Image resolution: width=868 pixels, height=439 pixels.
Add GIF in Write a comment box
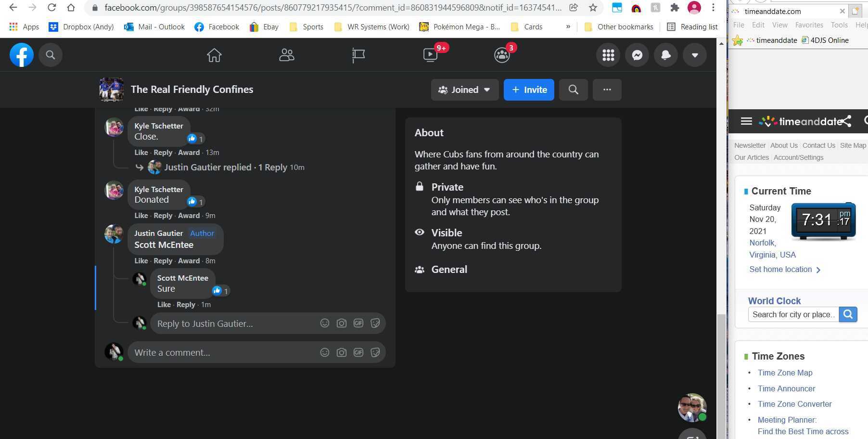click(358, 353)
